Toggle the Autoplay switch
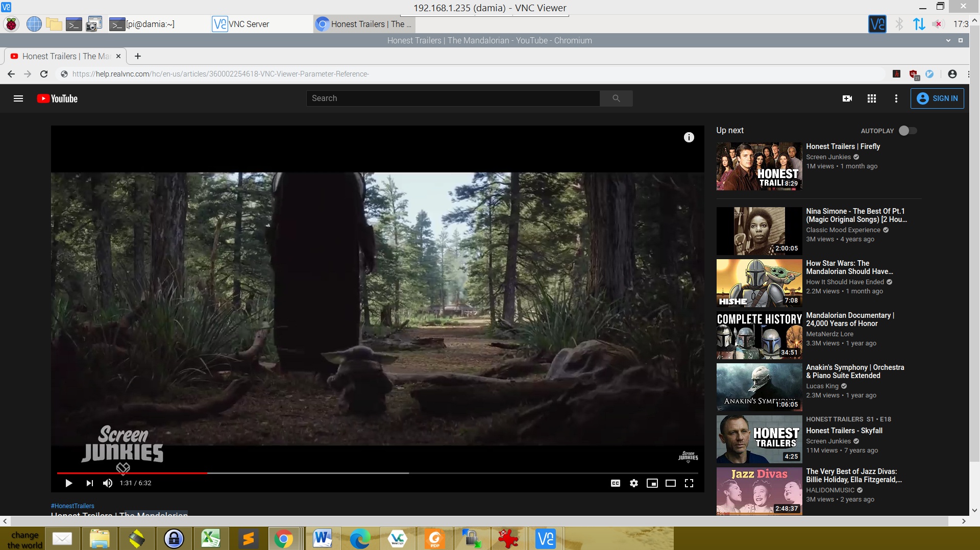 908,131
